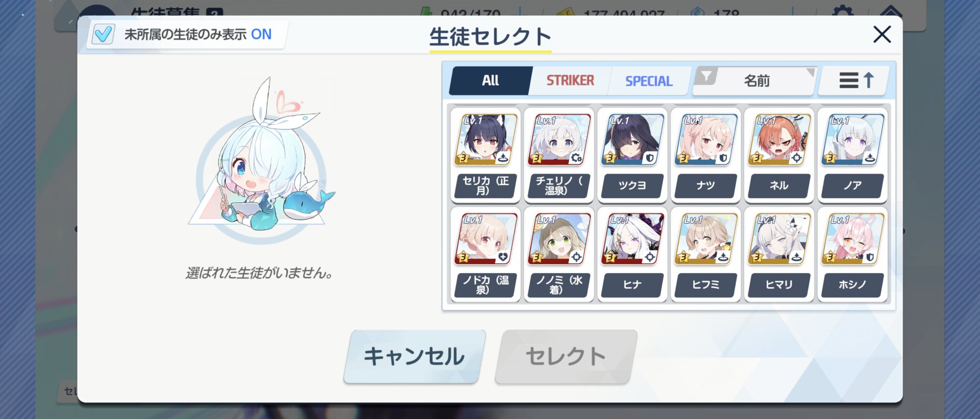
Task: Choose ノドカ (温泉) student icon
Action: click(x=486, y=239)
